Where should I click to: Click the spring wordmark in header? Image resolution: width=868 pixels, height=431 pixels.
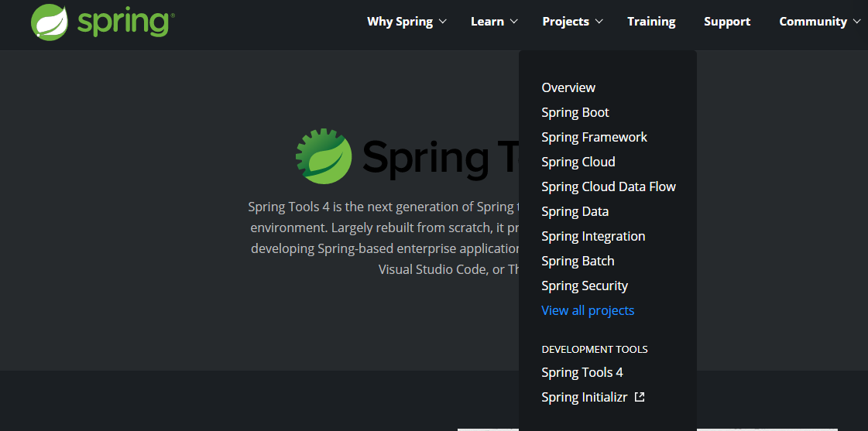123,22
